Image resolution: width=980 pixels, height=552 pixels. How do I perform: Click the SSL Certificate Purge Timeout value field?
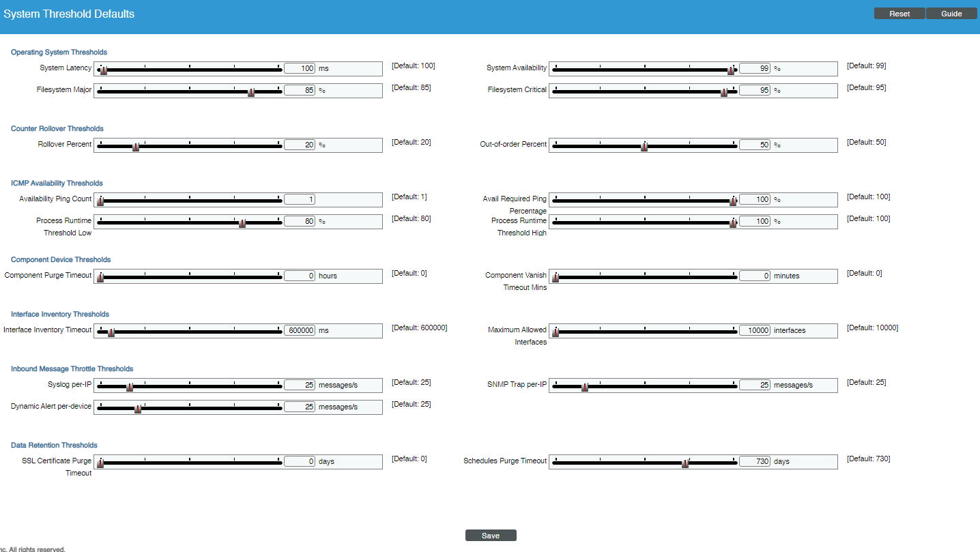pyautogui.click(x=299, y=461)
